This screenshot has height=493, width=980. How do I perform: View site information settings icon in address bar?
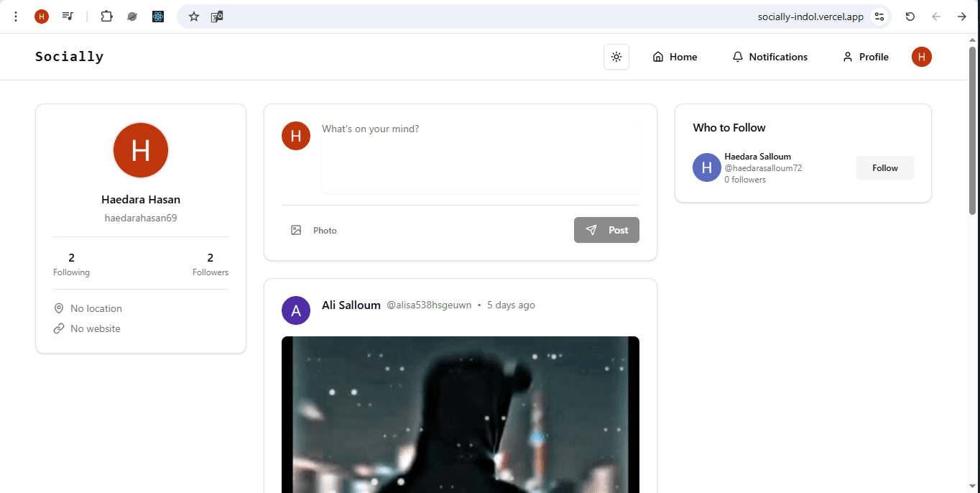coord(879,17)
